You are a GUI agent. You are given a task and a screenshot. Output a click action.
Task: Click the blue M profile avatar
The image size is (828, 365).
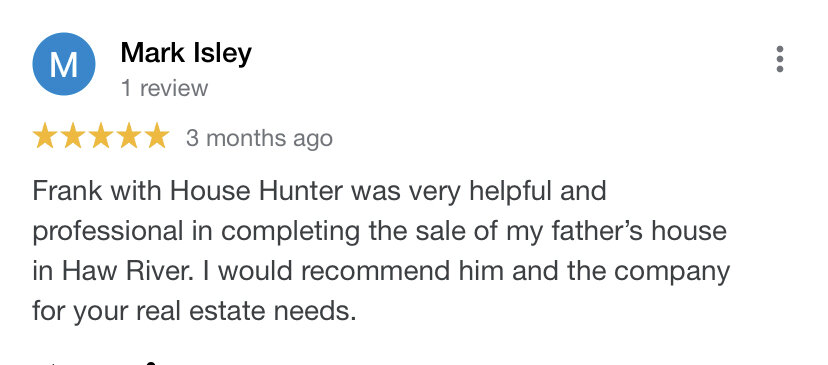click(x=64, y=64)
